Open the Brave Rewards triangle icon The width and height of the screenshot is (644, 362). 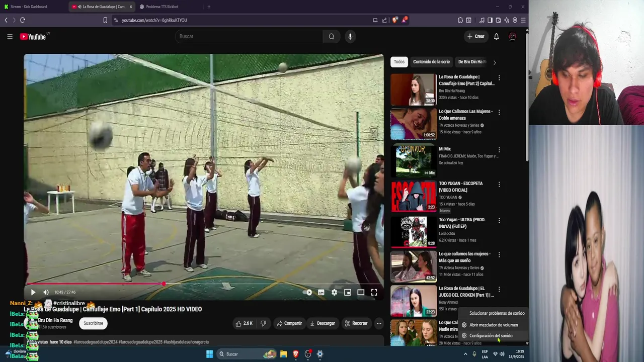(404, 20)
